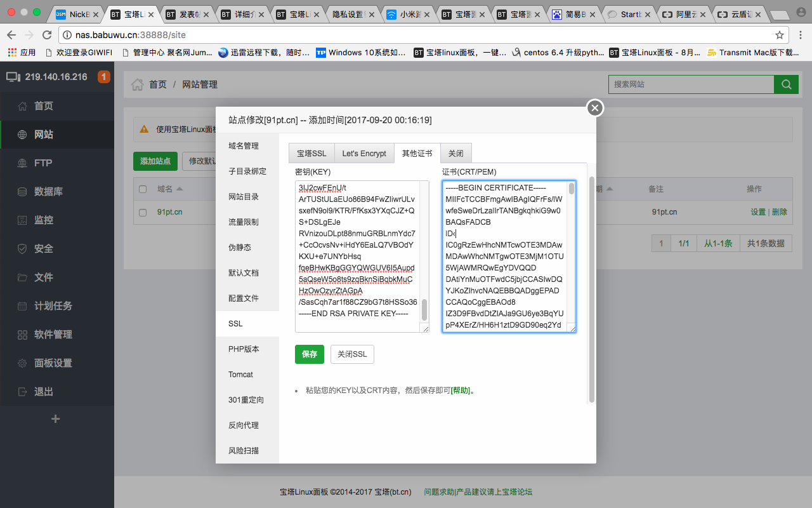Click 删除 for the 91pt.cn site
The image size is (812, 508).
tap(780, 212)
